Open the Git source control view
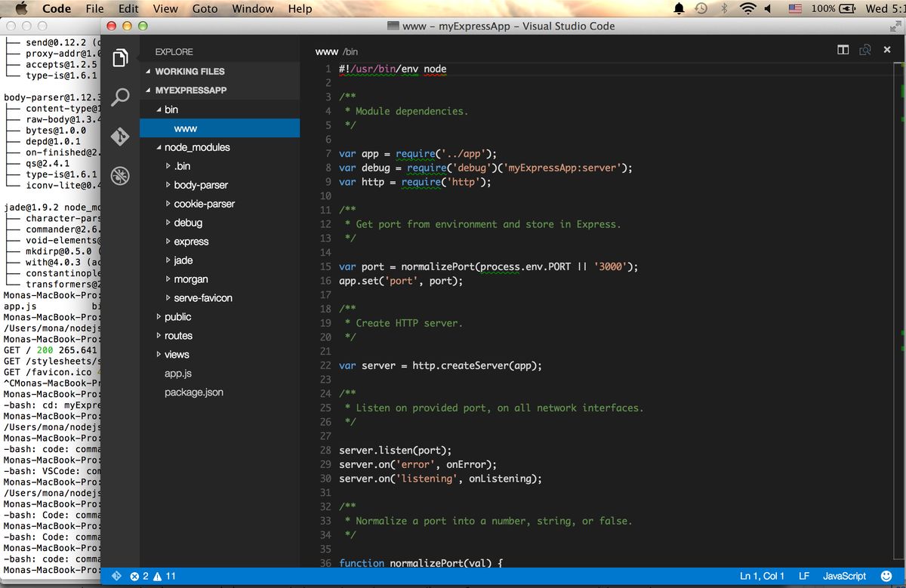Viewport: 906px width, 588px height. [120, 137]
